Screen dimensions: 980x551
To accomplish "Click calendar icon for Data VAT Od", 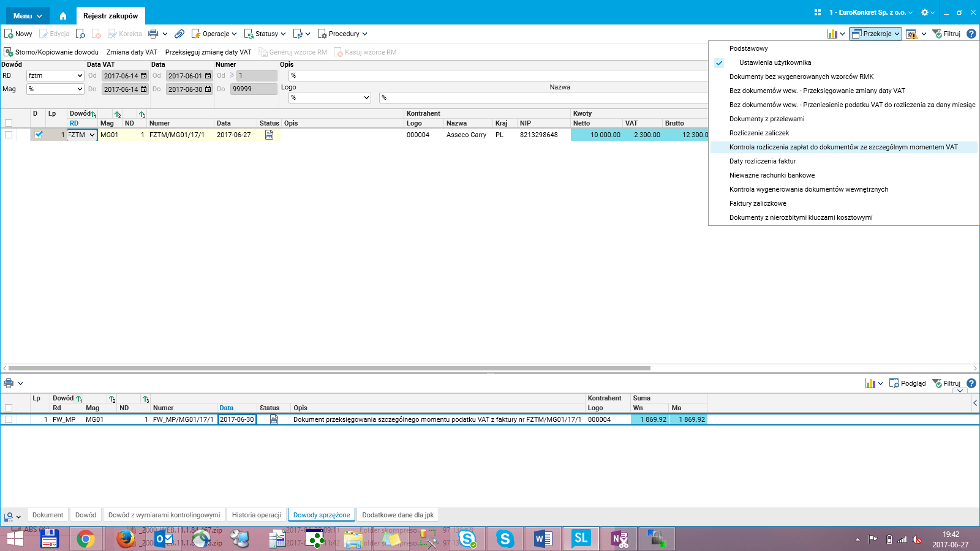I will click(x=144, y=76).
